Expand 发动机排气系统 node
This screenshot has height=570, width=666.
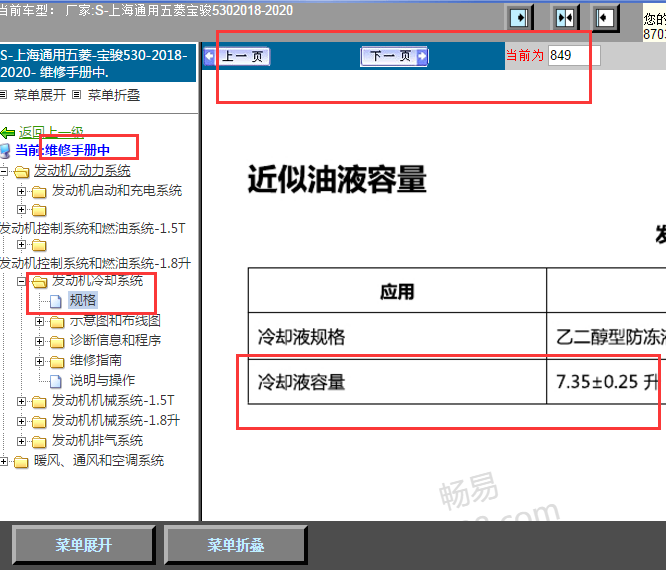click(x=21, y=441)
